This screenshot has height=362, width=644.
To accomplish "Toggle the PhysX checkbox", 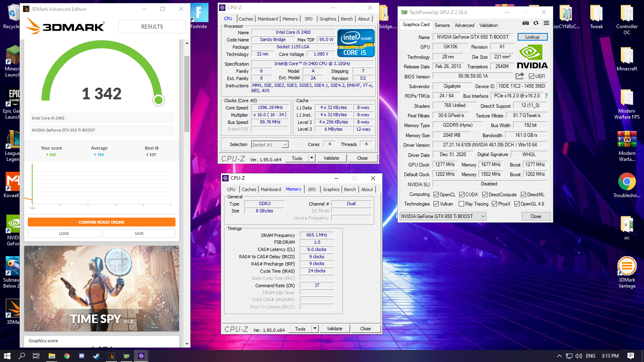I will pos(494,204).
